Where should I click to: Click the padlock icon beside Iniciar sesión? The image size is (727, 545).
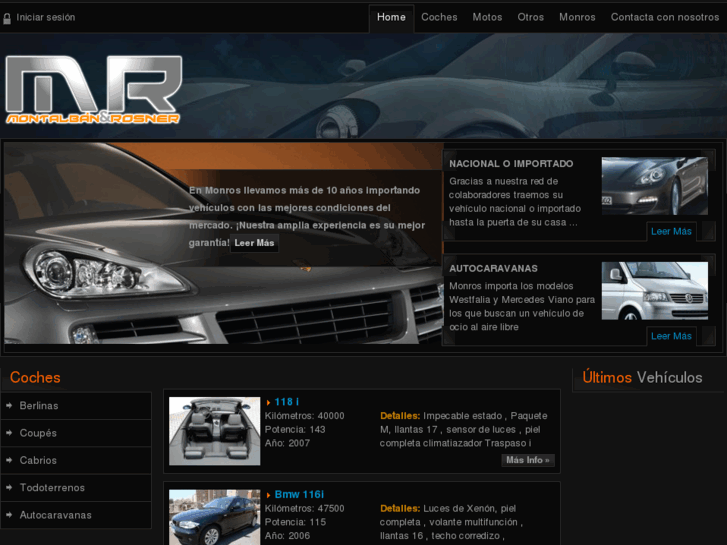coord(7,19)
